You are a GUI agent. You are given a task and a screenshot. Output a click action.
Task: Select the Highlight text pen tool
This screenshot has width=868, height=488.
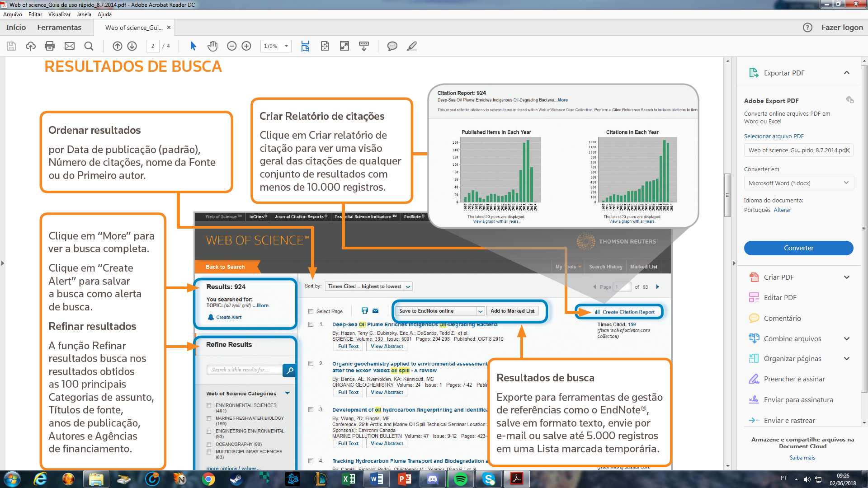click(x=412, y=46)
